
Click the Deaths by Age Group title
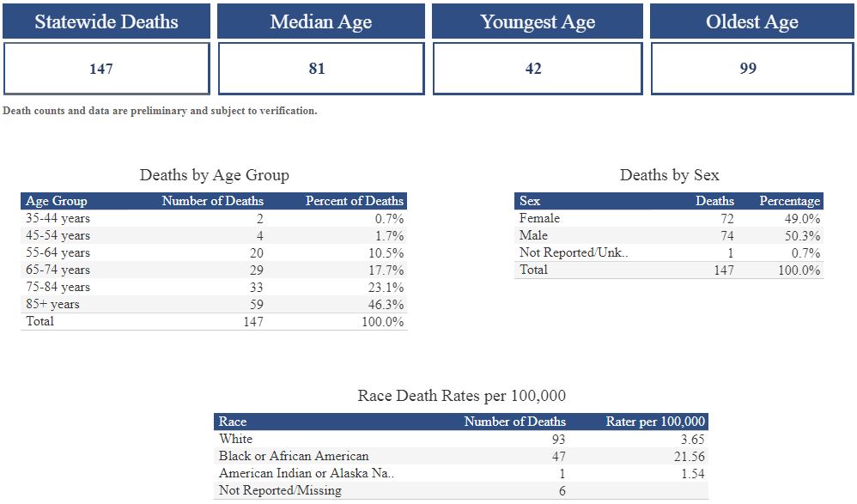click(x=214, y=175)
